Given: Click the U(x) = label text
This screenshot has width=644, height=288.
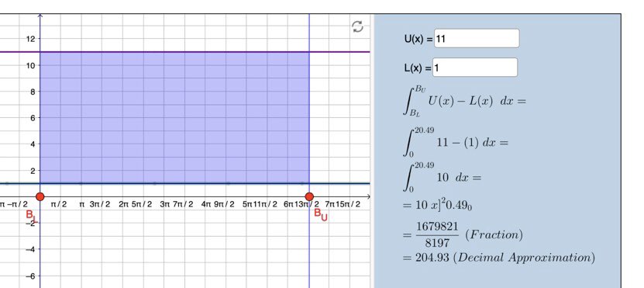Looking at the screenshot, I should pyautogui.click(x=418, y=39).
